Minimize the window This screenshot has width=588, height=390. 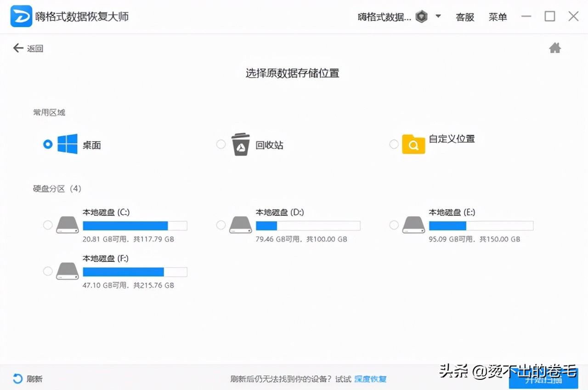(x=526, y=17)
